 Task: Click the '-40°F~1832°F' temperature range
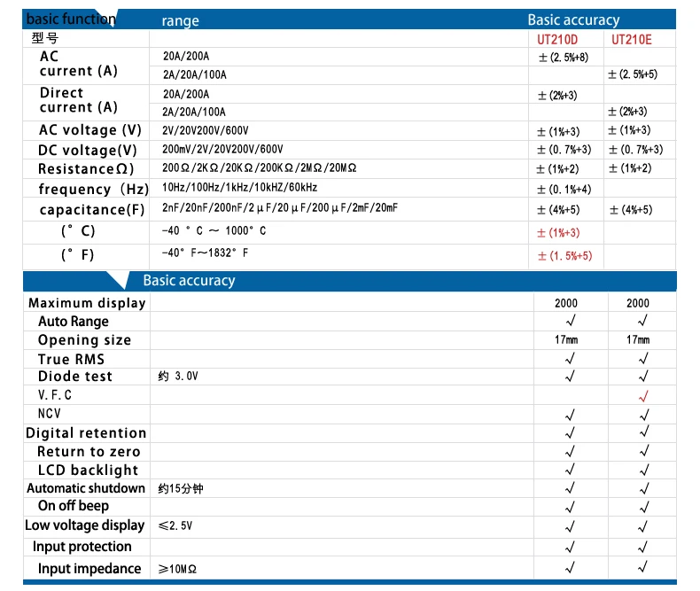[205, 253]
